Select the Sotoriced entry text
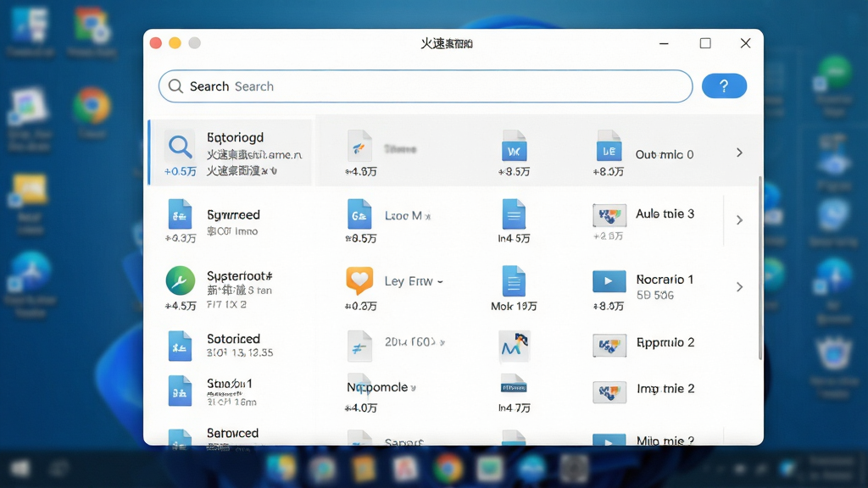Image resolution: width=868 pixels, height=488 pixels. (x=233, y=339)
